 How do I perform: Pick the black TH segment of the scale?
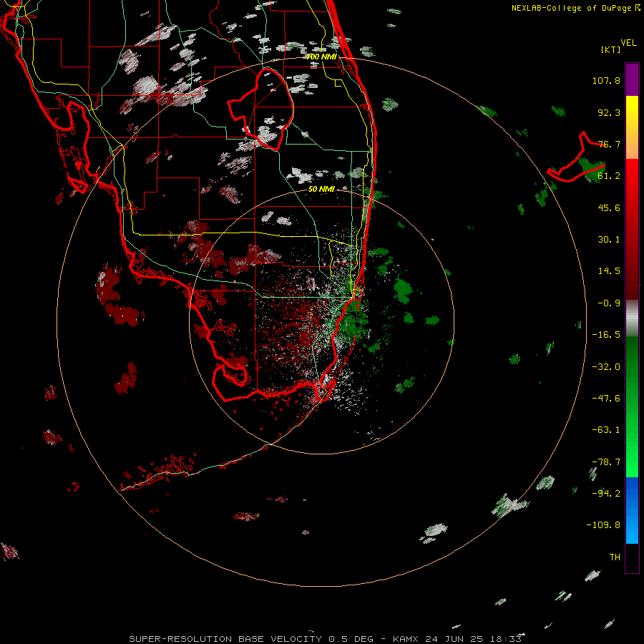pyautogui.click(x=632, y=557)
